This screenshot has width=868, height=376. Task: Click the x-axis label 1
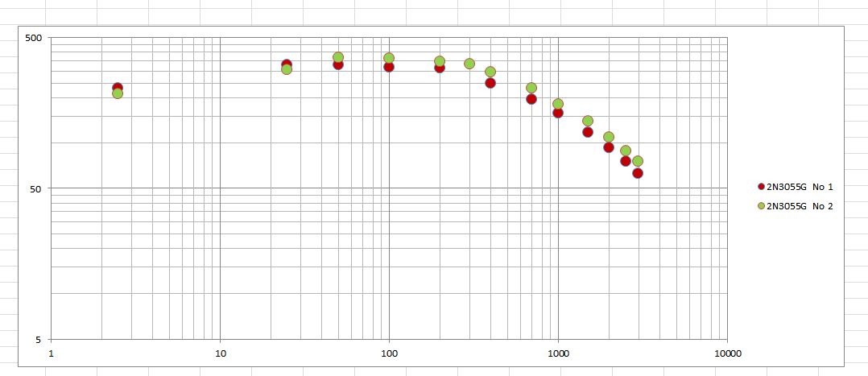[51, 353]
